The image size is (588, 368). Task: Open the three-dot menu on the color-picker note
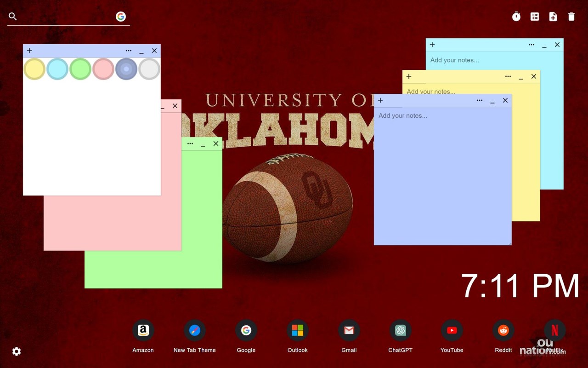click(x=129, y=51)
